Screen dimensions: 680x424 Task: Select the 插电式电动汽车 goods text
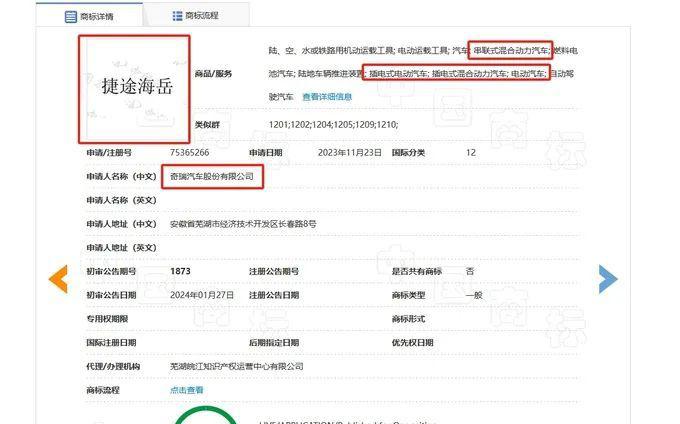pos(398,74)
